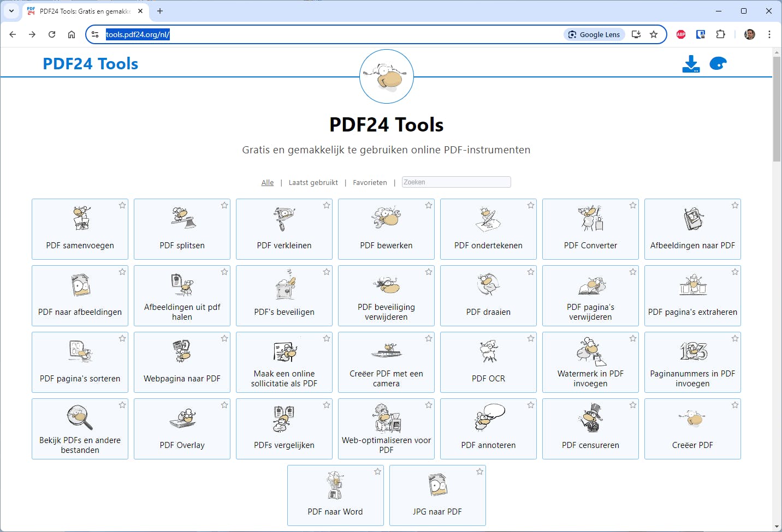The height and width of the screenshot is (532, 782).
Task: Switch to the Favorieten filter
Action: tap(370, 183)
